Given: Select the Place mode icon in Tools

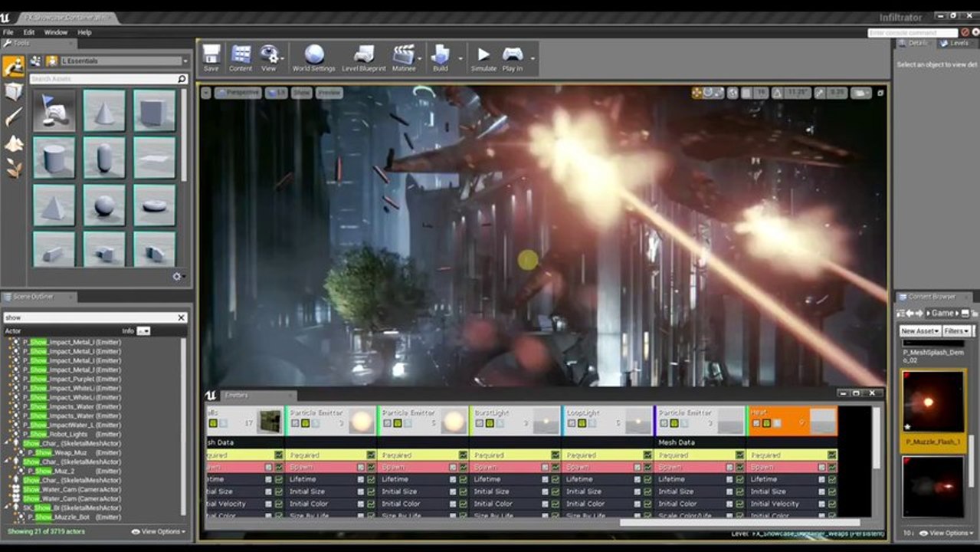Looking at the screenshot, I should click(13, 67).
